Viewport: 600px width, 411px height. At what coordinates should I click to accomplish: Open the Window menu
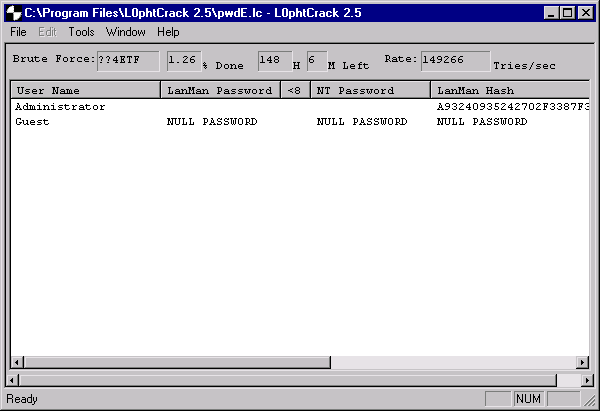pos(126,32)
